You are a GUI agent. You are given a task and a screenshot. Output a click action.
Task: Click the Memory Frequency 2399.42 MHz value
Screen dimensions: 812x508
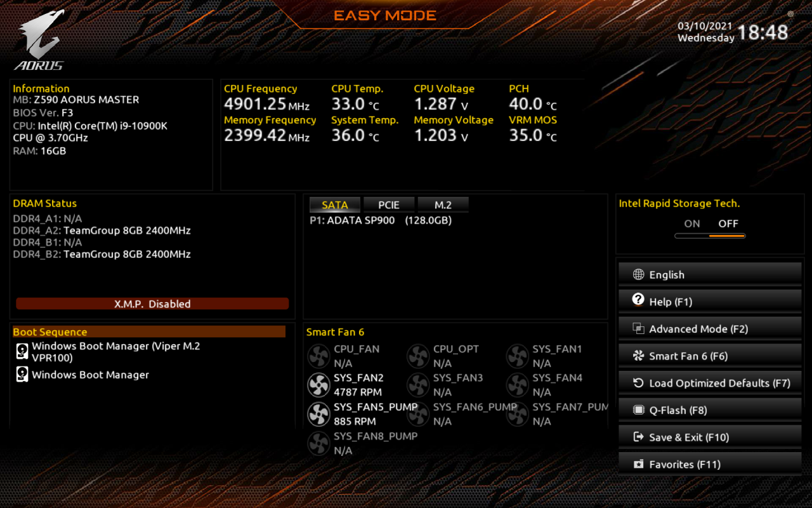(x=266, y=135)
